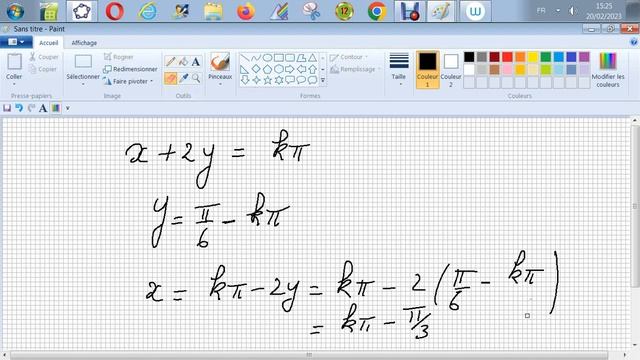The width and height of the screenshot is (640, 360).
Task: Click the Coller paste icon
Action: [14, 62]
